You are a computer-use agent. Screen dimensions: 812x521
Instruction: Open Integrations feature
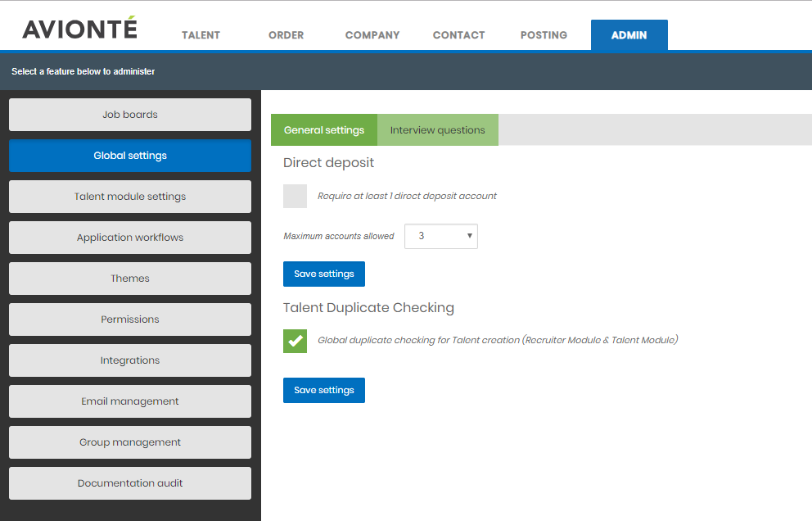pos(130,360)
